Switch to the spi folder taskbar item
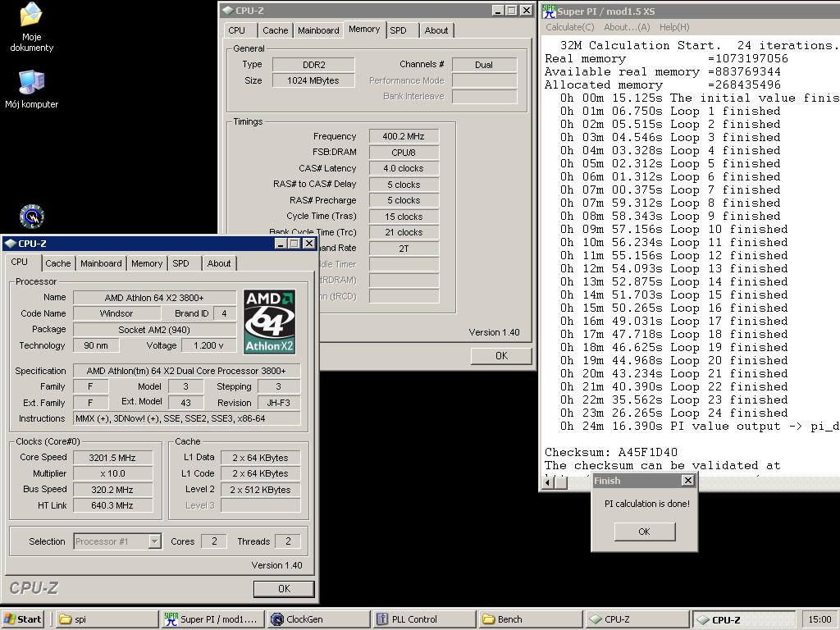This screenshot has height=630, width=840. 107,619
